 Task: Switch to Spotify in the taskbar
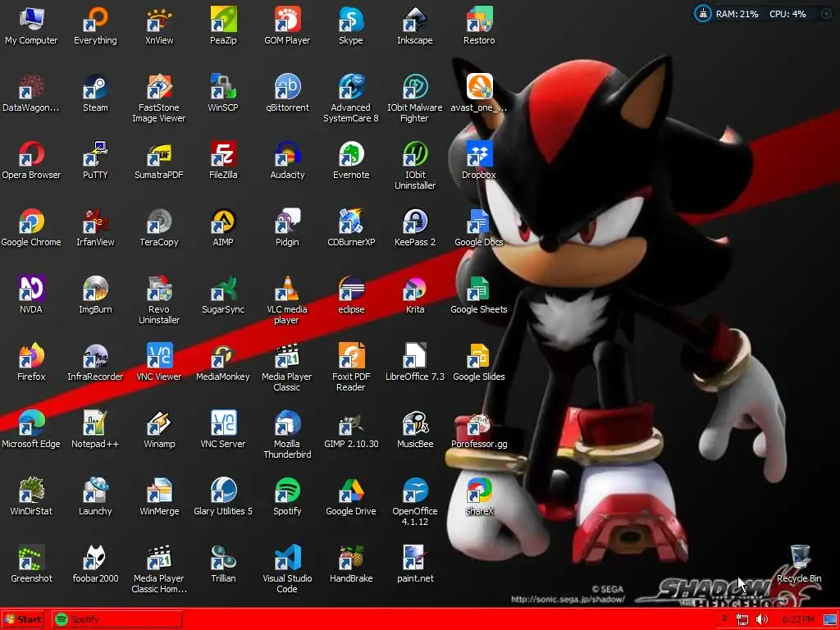click(x=116, y=619)
